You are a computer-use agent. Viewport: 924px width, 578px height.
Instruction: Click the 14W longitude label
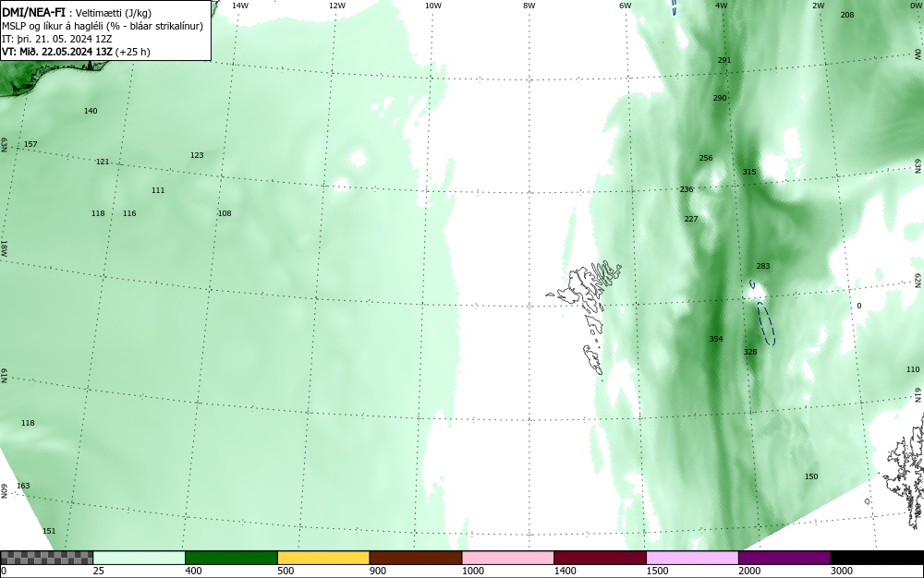[x=240, y=6]
